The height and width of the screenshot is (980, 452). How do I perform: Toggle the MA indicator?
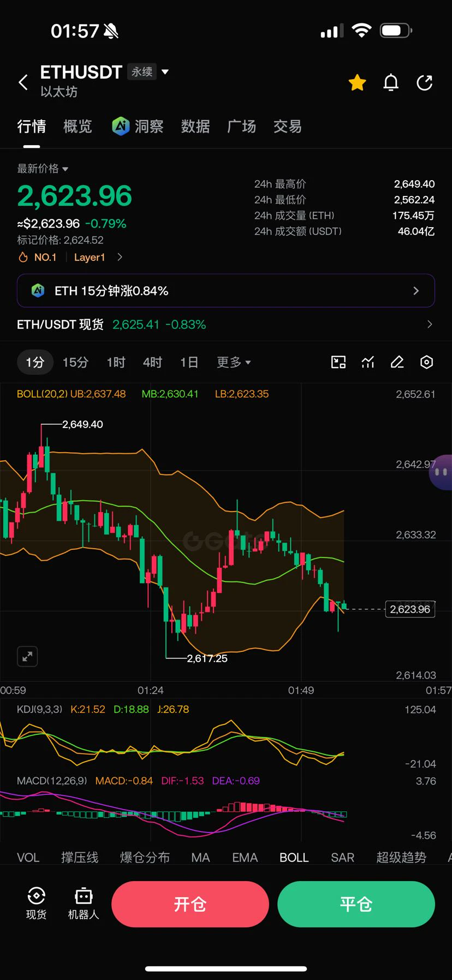pos(200,857)
